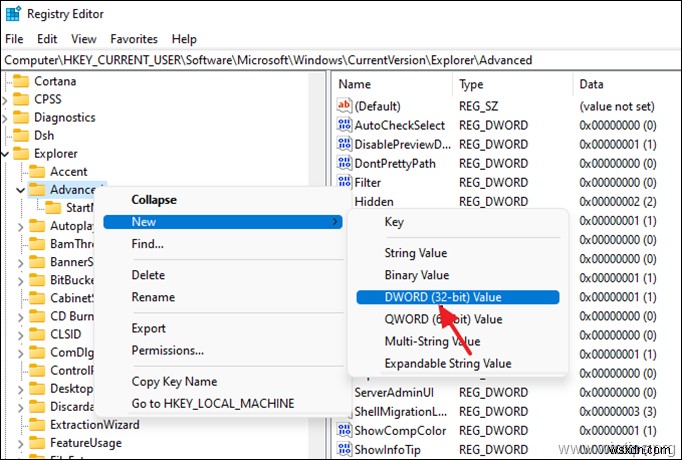Open Permissions... from the context menu

[223, 350]
